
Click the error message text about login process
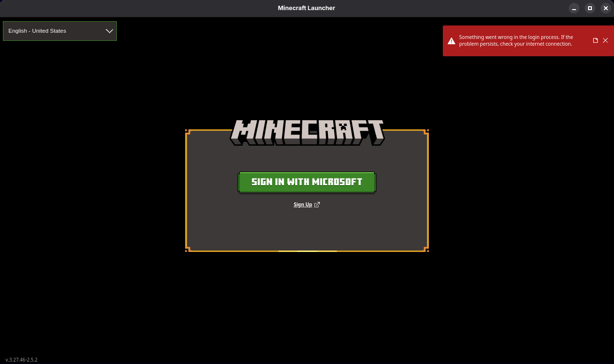pos(516,40)
